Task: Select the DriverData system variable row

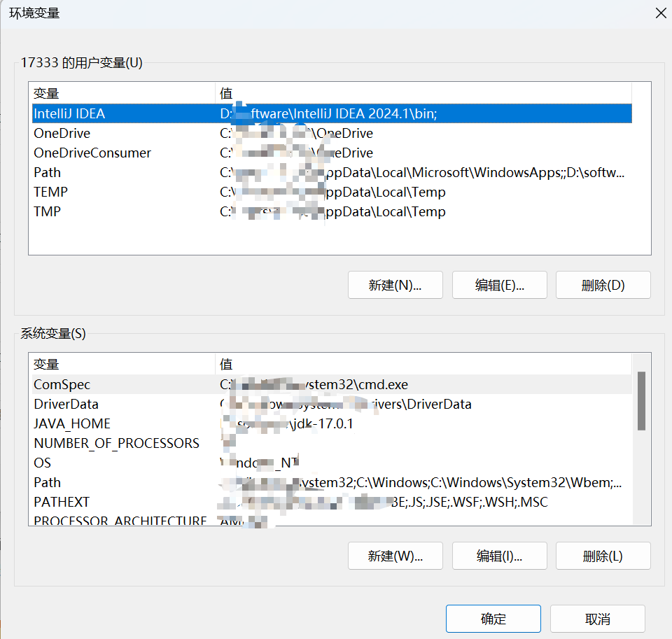Action: pos(332,404)
